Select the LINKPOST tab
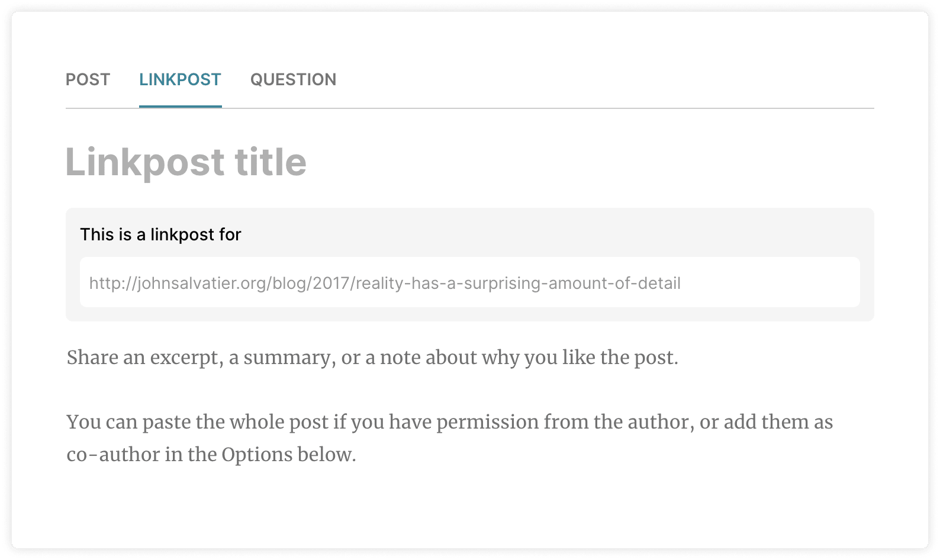 coord(180,79)
